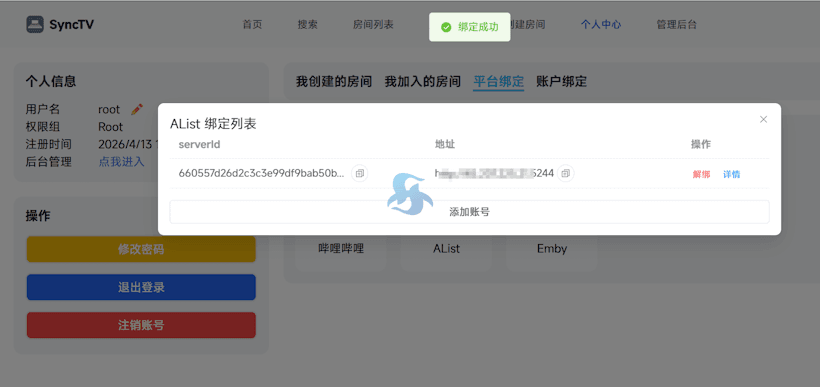Screen dimensions: 820x387
Task: Open 房间列表 in top navigation
Action: tap(373, 25)
